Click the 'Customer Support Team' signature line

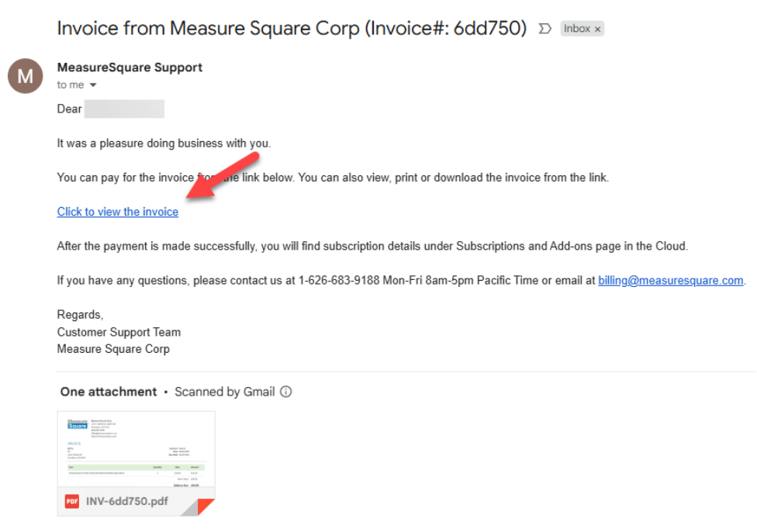point(119,332)
